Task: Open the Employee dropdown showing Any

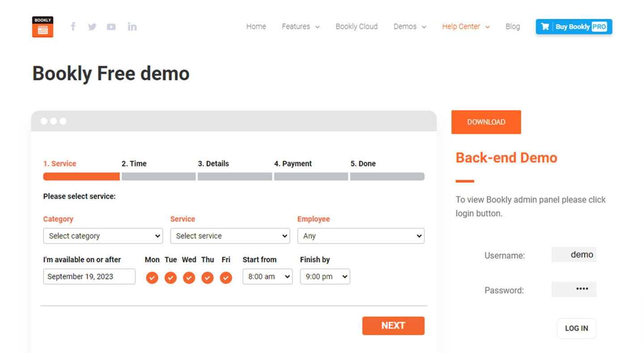Action: point(361,236)
